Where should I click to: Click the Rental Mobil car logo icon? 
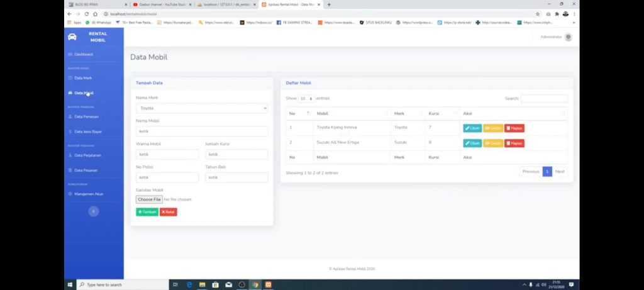(72, 36)
